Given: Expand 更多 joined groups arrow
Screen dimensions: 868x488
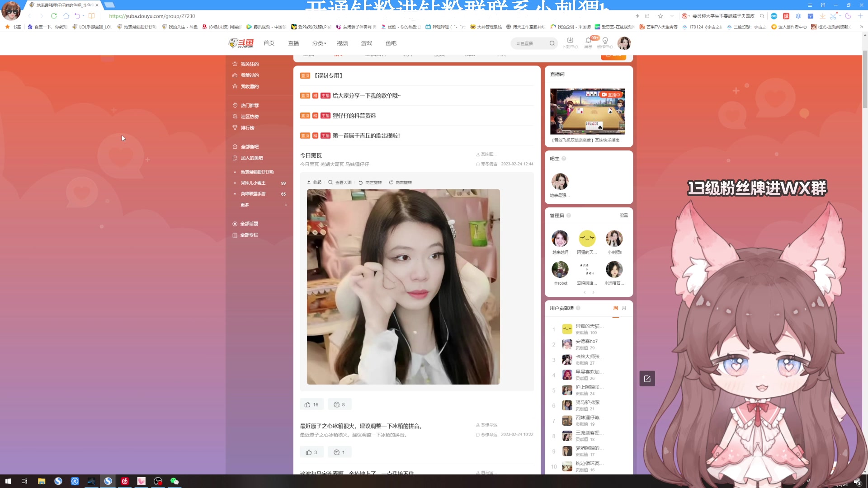Looking at the screenshot, I should pyautogui.click(x=286, y=205).
